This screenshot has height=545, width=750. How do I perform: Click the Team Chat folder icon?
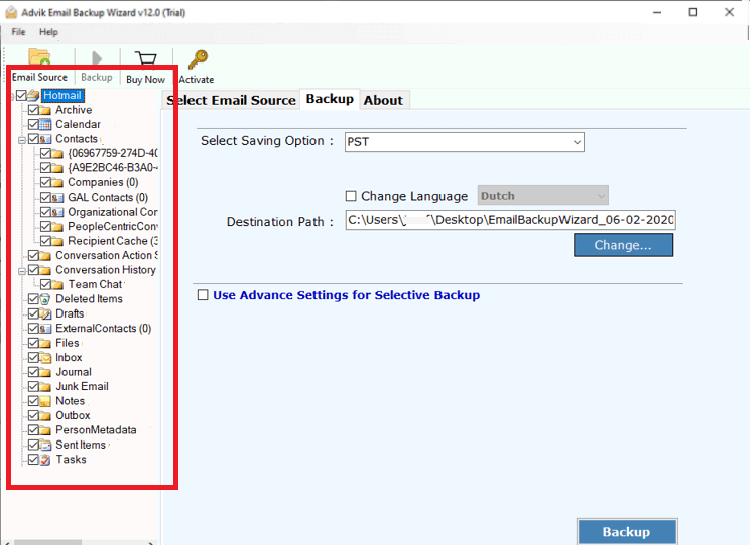(57, 285)
